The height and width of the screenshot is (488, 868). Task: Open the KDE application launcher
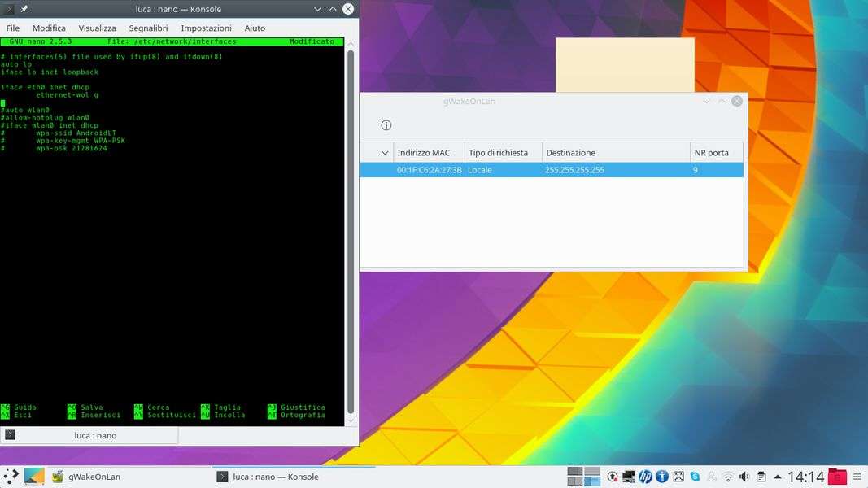pos(11,477)
